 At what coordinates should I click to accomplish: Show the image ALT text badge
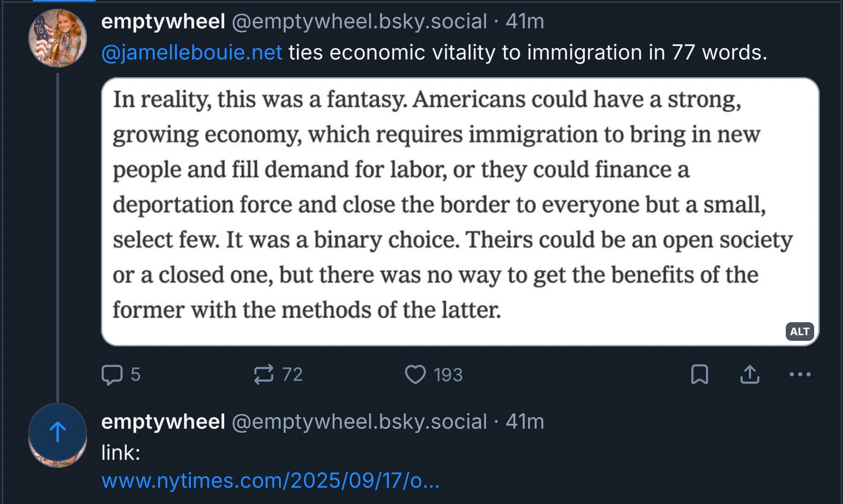(799, 332)
